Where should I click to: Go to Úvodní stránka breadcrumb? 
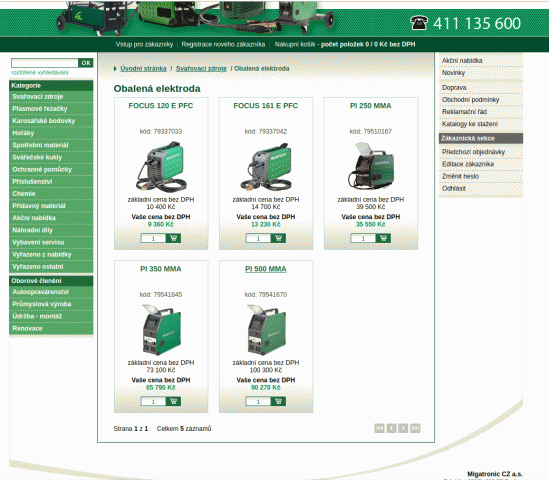coord(143,69)
